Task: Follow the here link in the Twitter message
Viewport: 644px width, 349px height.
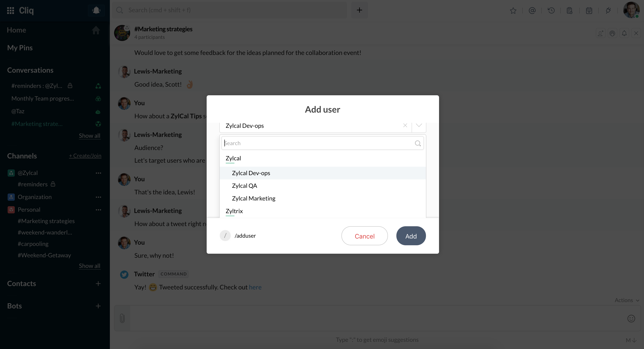Action: 255,287
